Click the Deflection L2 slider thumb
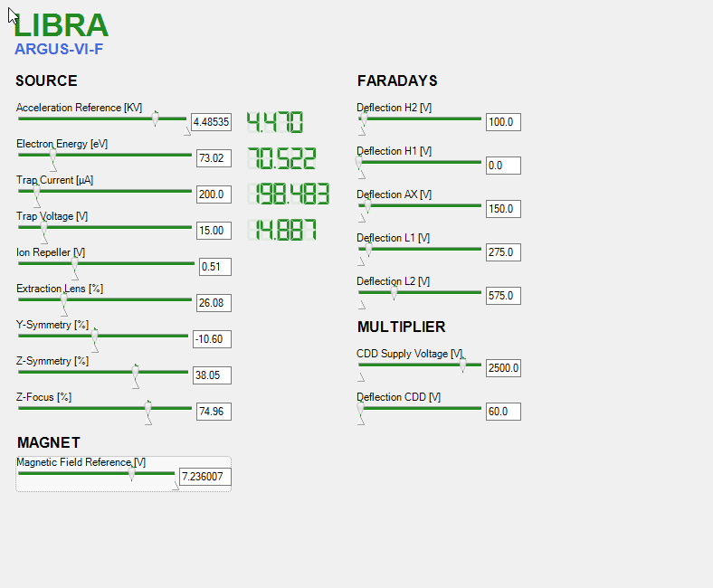This screenshot has width=713, height=588. (x=394, y=293)
